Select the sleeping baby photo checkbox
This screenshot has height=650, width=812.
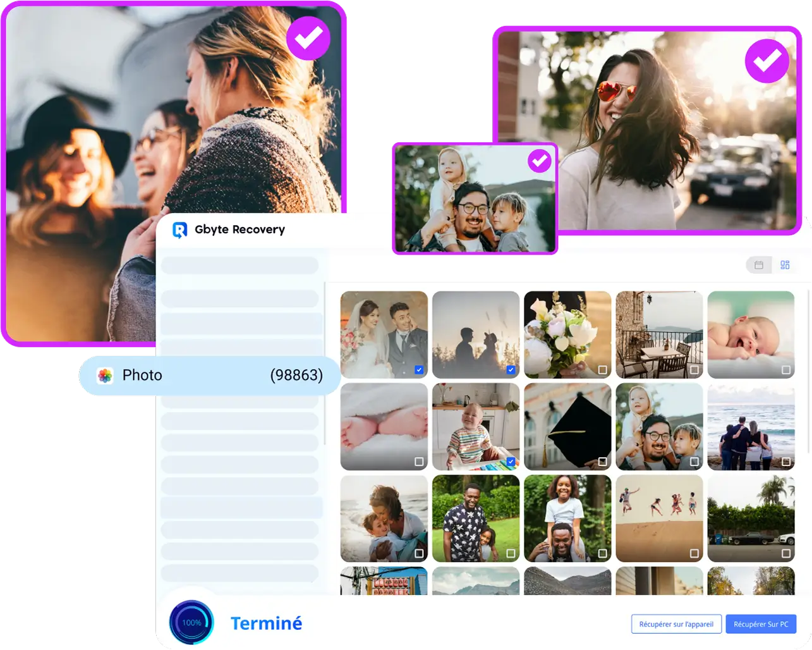[785, 370]
